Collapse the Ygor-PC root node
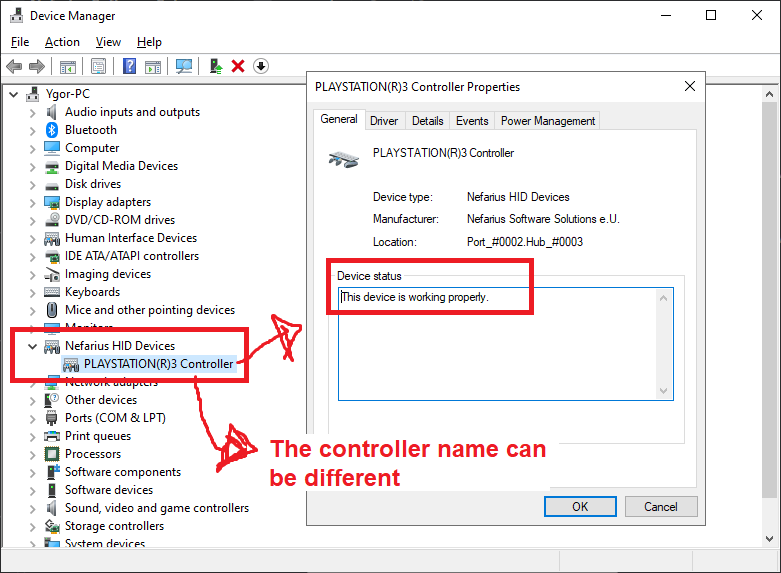 coord(14,94)
